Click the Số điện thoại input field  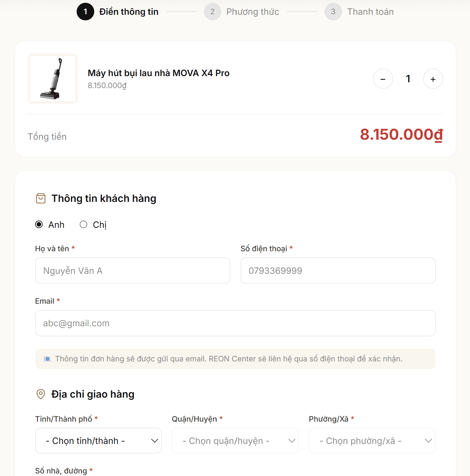tap(338, 270)
